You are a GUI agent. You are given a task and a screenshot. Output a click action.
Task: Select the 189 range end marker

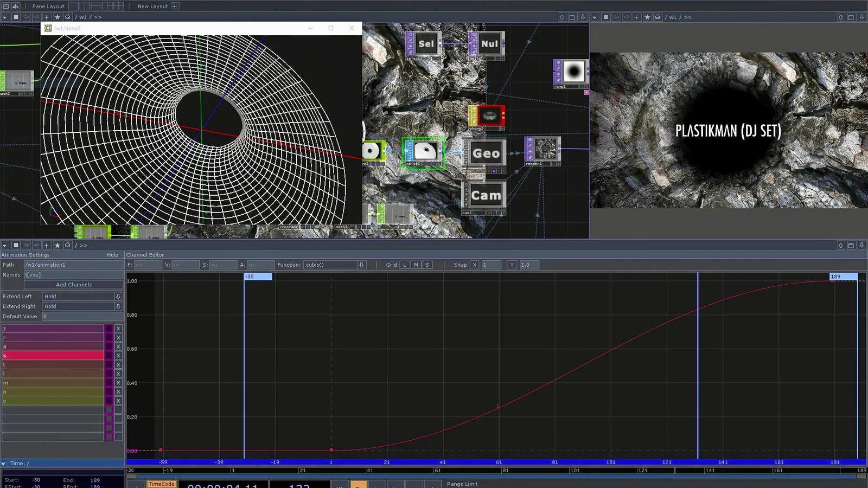click(x=844, y=277)
